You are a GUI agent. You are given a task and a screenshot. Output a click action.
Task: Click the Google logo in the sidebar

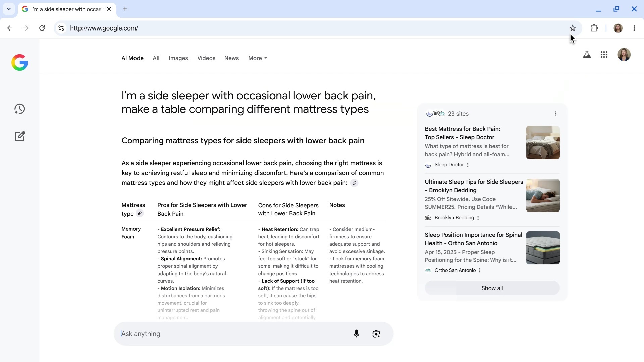click(19, 63)
